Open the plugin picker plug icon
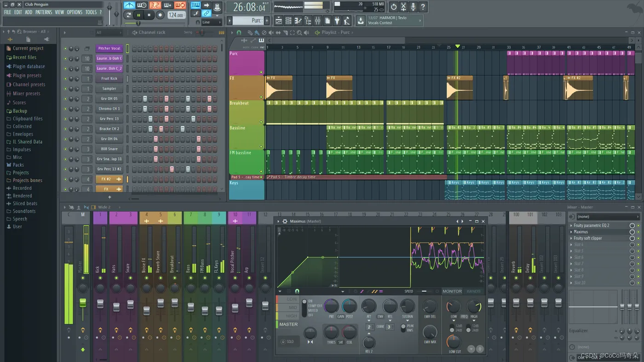Screen dimensions: 644x362 coord(337,21)
